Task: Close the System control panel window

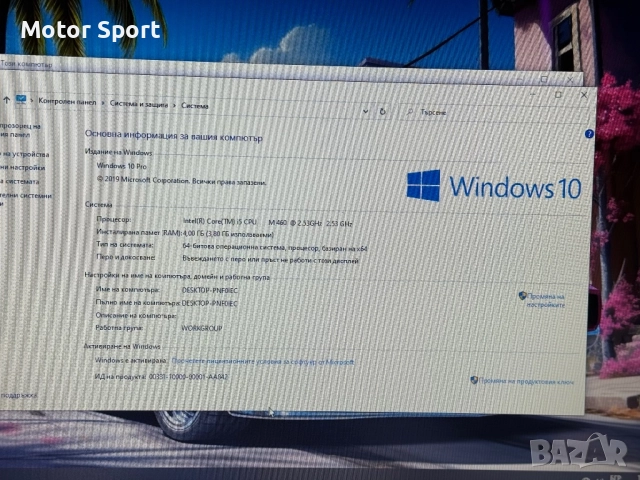Action: pyautogui.click(x=584, y=95)
